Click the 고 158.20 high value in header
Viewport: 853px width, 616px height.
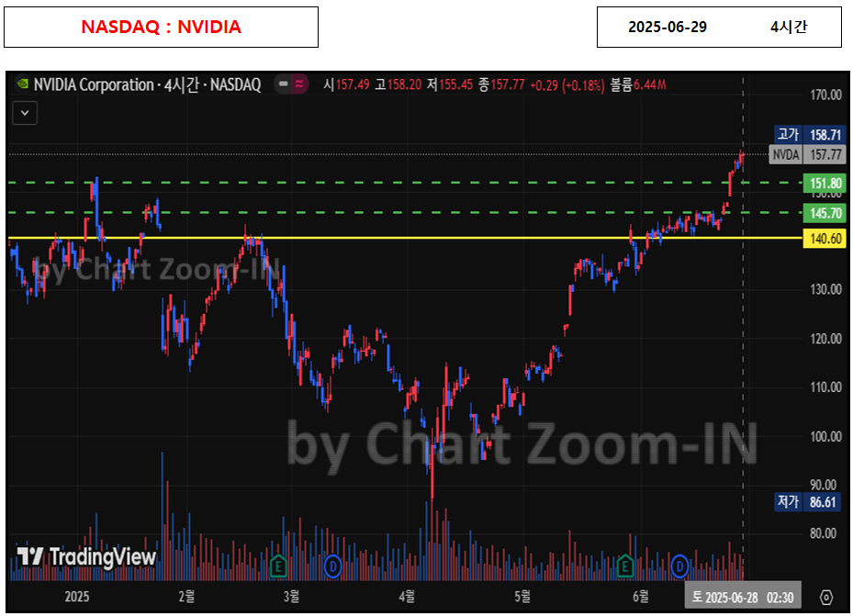[x=398, y=84]
